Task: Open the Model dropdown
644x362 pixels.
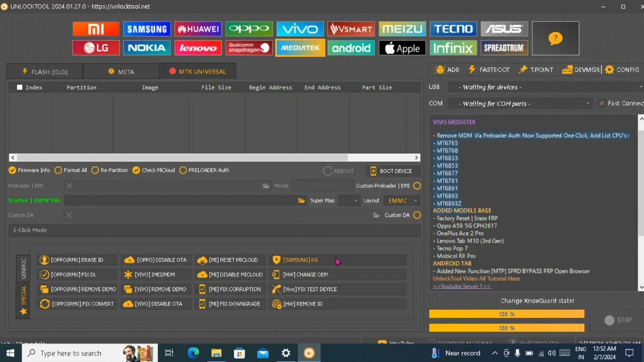Action: [x=322, y=186]
